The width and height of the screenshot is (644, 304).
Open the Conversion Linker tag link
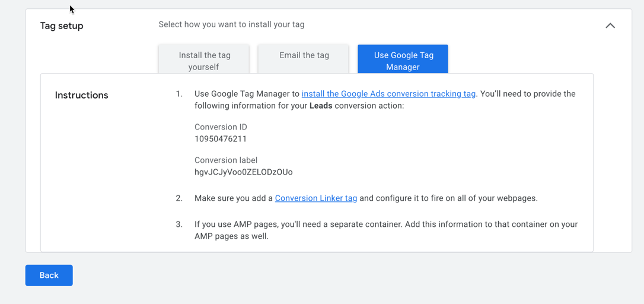(x=316, y=198)
